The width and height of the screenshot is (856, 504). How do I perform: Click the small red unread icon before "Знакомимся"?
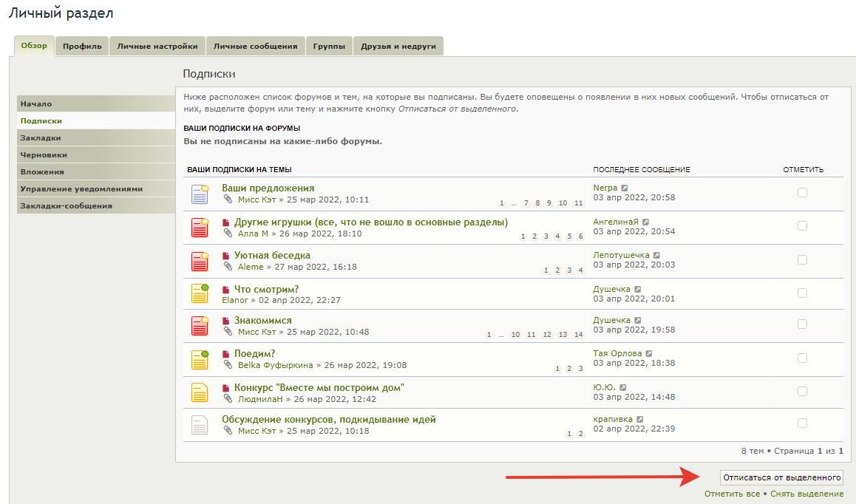tap(226, 321)
